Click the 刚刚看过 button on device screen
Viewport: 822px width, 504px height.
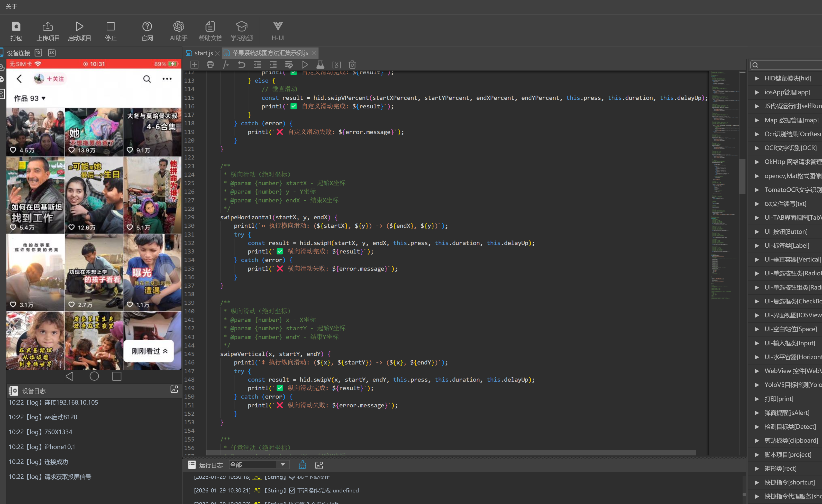coord(149,351)
